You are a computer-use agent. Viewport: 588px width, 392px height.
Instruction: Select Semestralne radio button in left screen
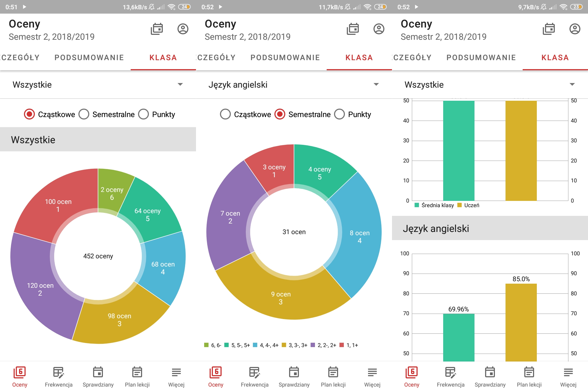[x=84, y=114]
